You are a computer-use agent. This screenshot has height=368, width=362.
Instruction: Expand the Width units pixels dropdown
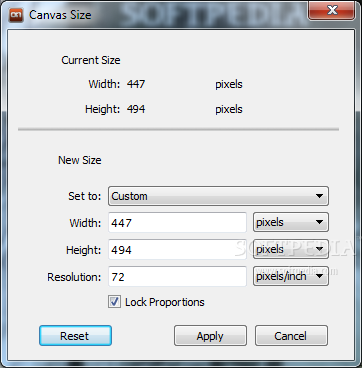[291, 222]
